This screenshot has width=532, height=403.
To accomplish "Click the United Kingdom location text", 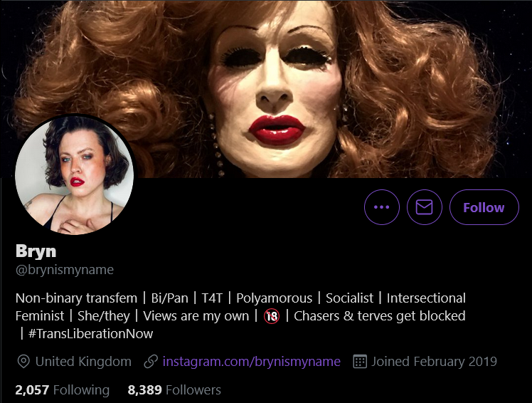I will (x=83, y=361).
